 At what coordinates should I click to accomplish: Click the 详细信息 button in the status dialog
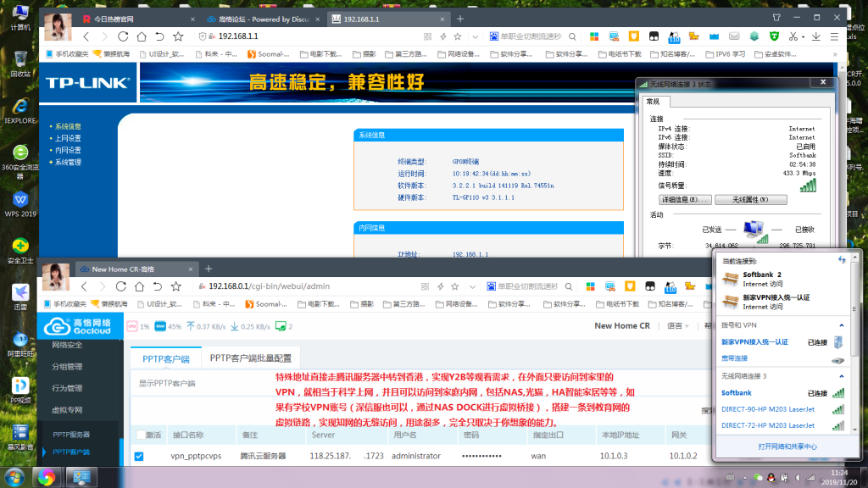(x=685, y=200)
